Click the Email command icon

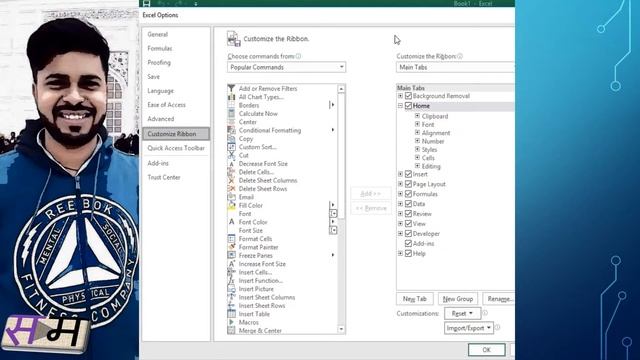click(231, 197)
